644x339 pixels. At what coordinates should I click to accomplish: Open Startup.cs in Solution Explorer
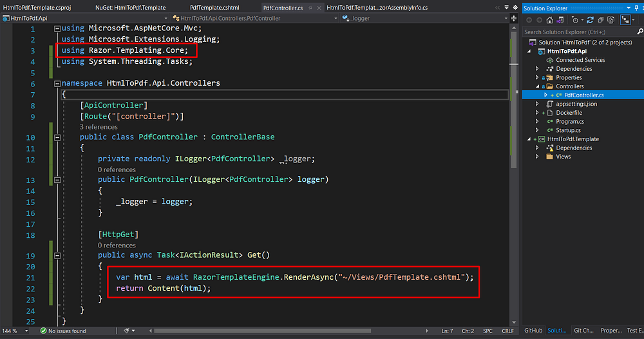(568, 130)
